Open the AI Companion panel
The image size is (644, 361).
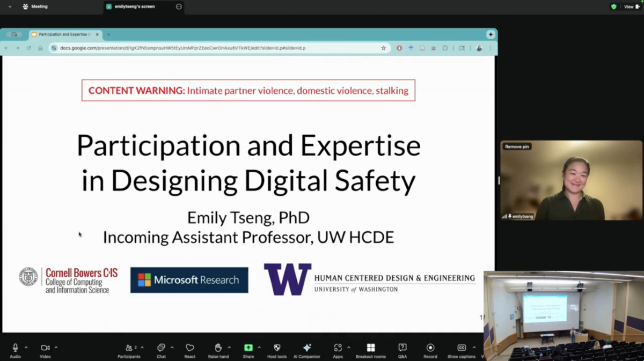(307, 348)
